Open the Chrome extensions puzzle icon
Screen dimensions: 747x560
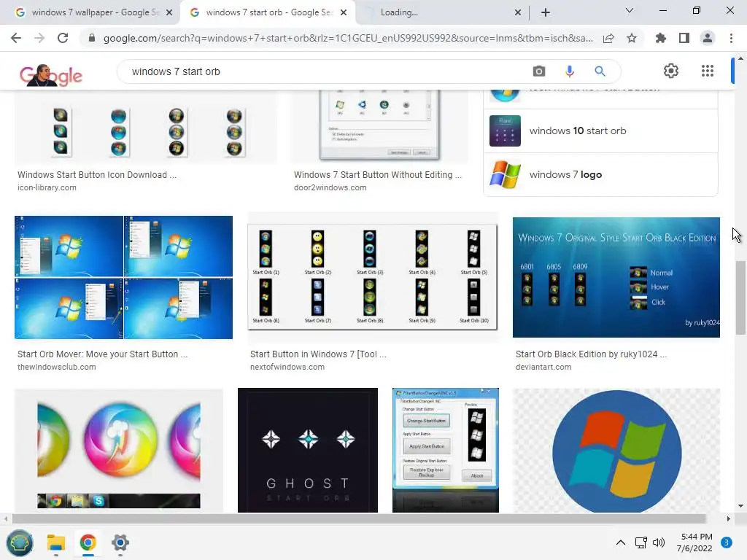[x=660, y=38]
